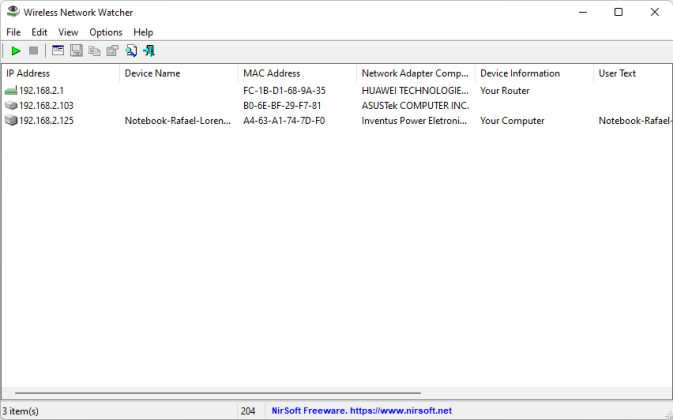
Task: Sort by the User Text column header
Action: pos(632,73)
